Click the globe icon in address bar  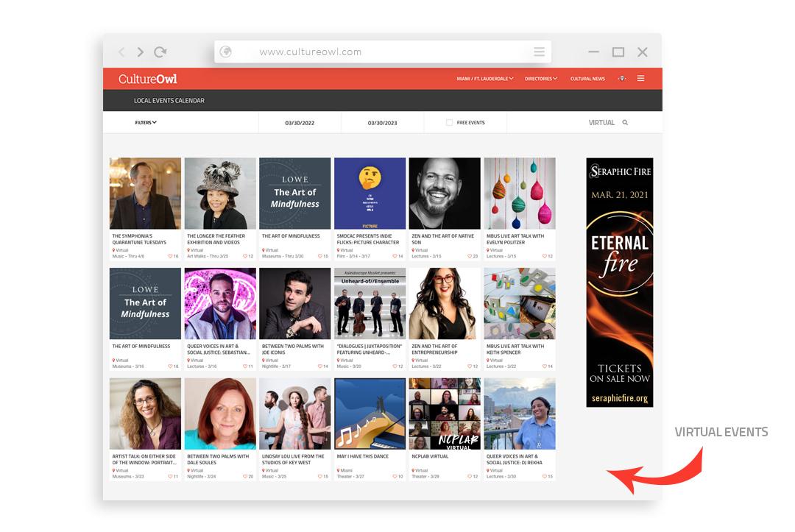pyautogui.click(x=226, y=52)
